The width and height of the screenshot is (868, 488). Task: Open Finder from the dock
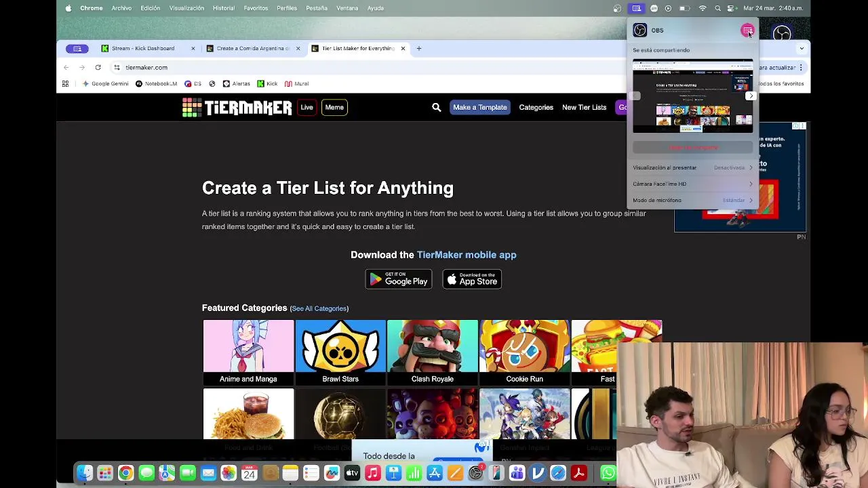84,473
